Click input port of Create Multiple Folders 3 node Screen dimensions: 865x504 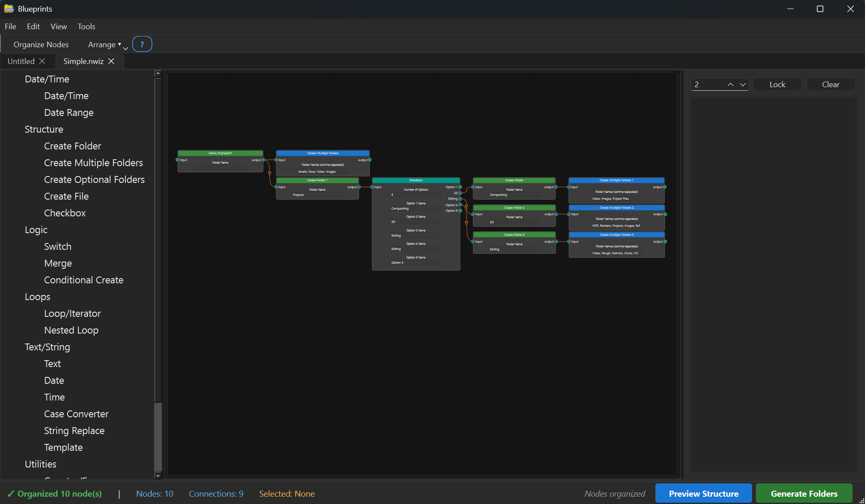pos(569,241)
